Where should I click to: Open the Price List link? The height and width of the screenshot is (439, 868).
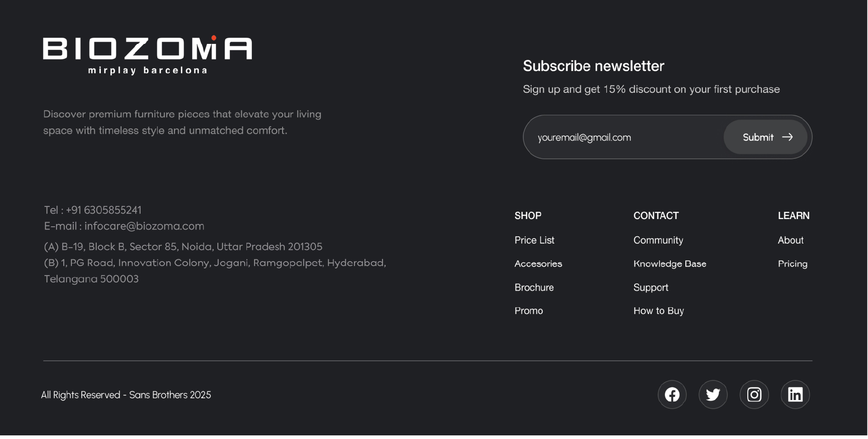coord(534,240)
